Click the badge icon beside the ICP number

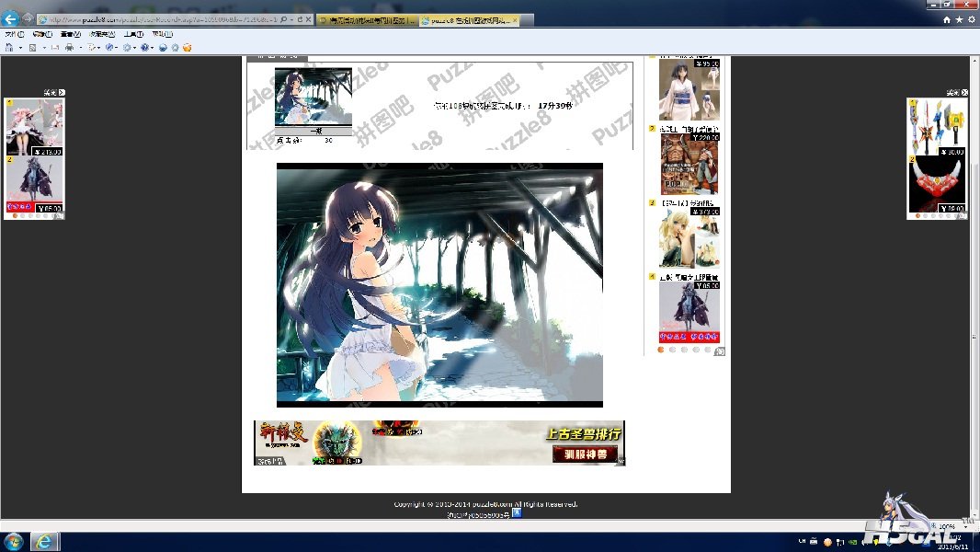[517, 513]
